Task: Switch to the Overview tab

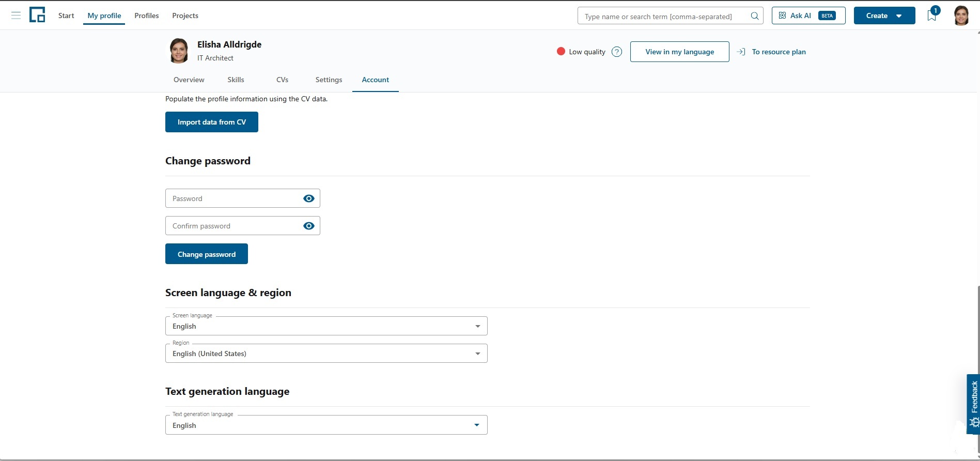Action: pos(189,80)
